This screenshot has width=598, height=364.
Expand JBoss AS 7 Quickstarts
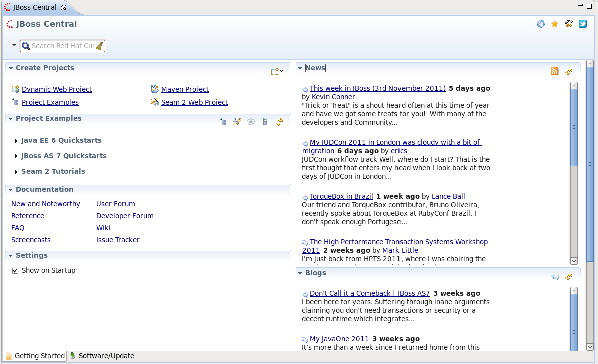pos(16,156)
